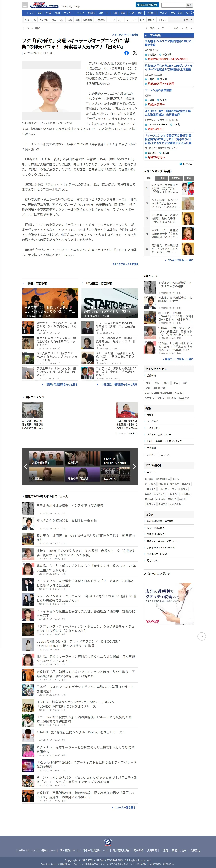This screenshot has height=868, width=216.
Task: Open the 公営競技 navigation item
Action: point(151,13)
